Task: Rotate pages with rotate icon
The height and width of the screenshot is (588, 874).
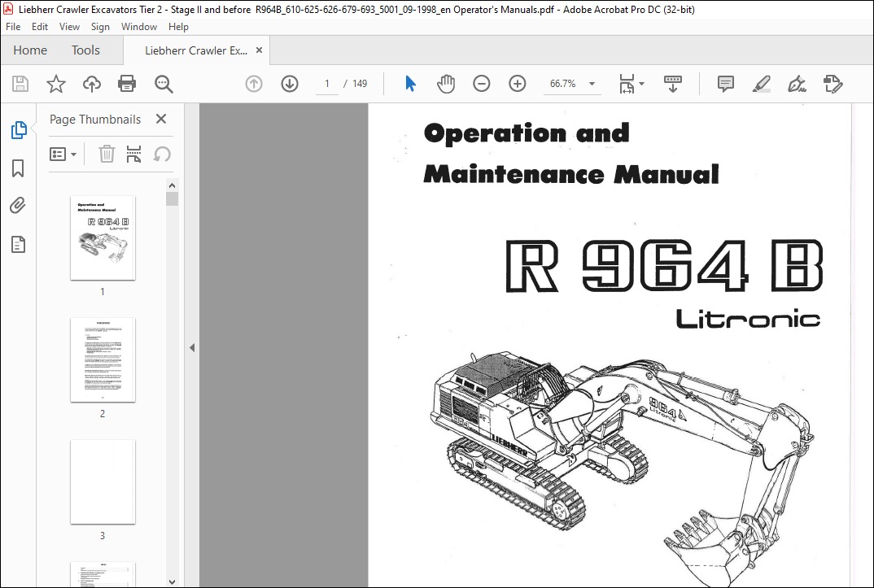Action: (162, 155)
